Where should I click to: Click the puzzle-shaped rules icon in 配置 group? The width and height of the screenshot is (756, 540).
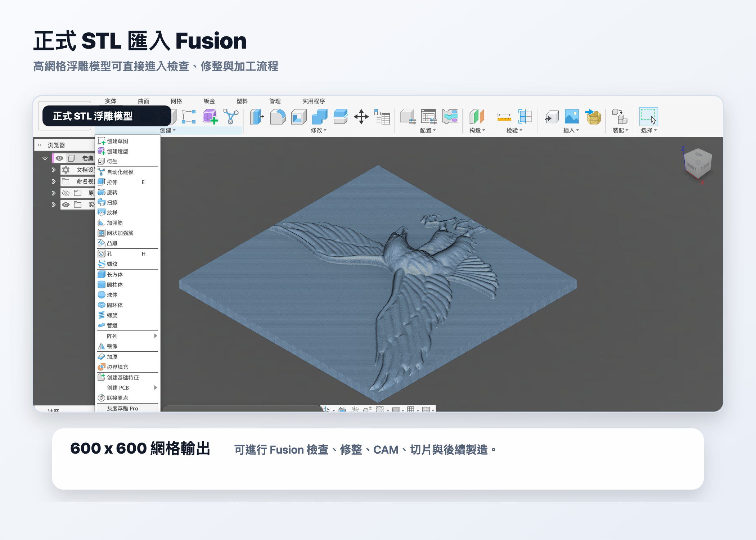point(450,117)
